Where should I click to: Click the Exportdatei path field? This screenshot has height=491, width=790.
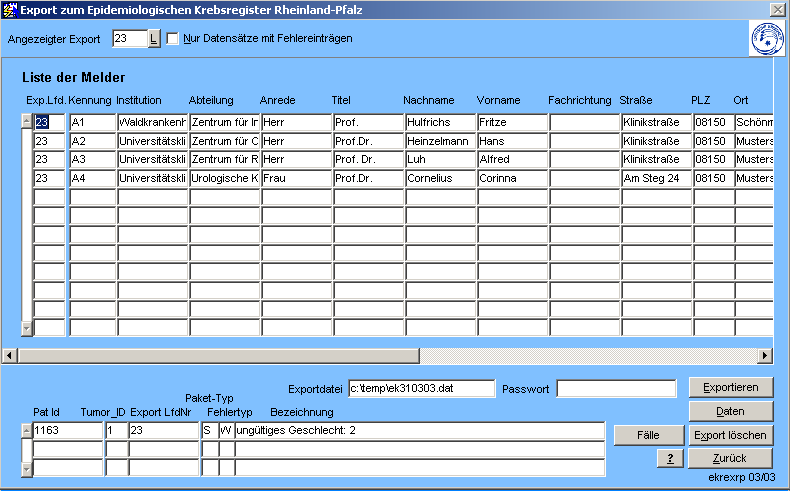421,388
